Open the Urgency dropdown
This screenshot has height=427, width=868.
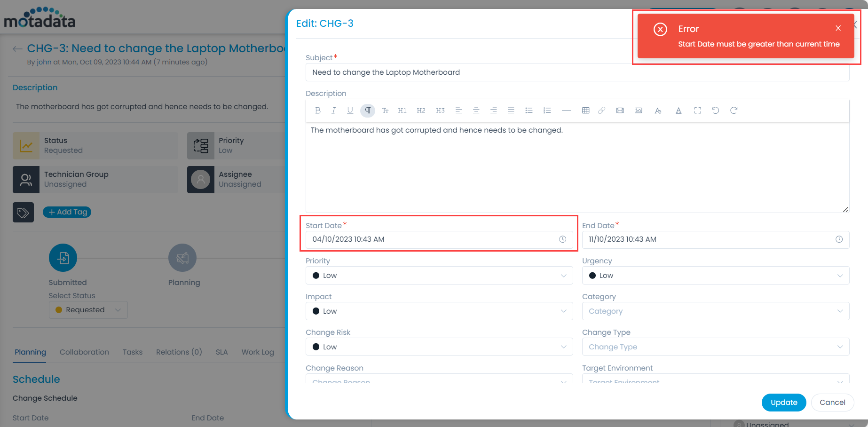click(x=716, y=276)
